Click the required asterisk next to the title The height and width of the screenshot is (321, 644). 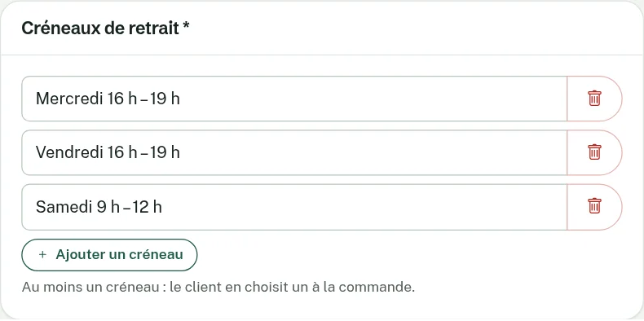pos(187,26)
